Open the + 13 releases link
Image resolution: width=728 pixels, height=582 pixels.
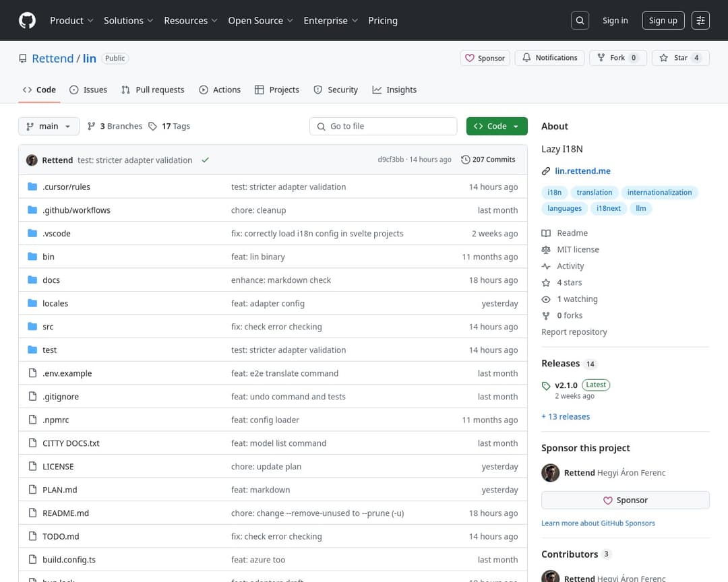click(x=566, y=417)
